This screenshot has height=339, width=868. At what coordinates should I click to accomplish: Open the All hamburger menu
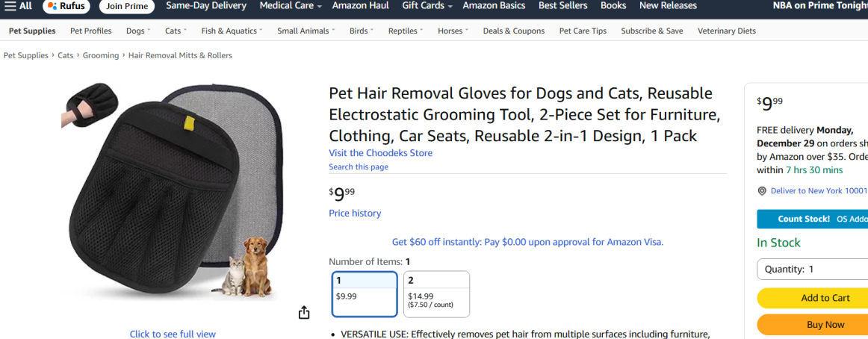tap(18, 6)
